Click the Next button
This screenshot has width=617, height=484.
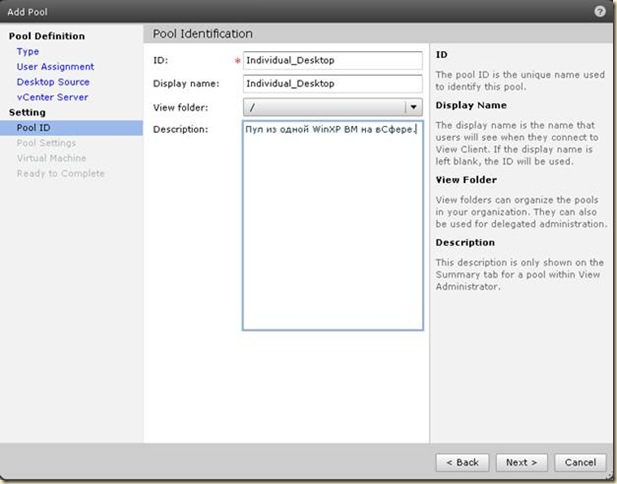pyautogui.click(x=521, y=462)
